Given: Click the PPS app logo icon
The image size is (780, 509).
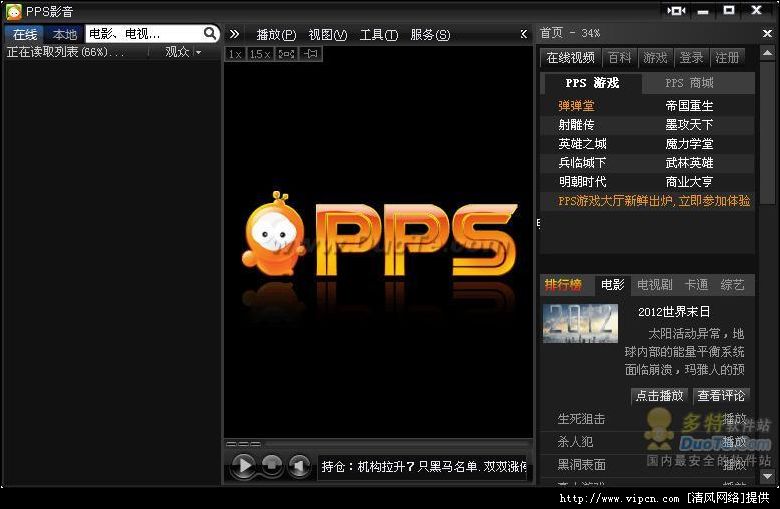Looking at the screenshot, I should pos(14,11).
